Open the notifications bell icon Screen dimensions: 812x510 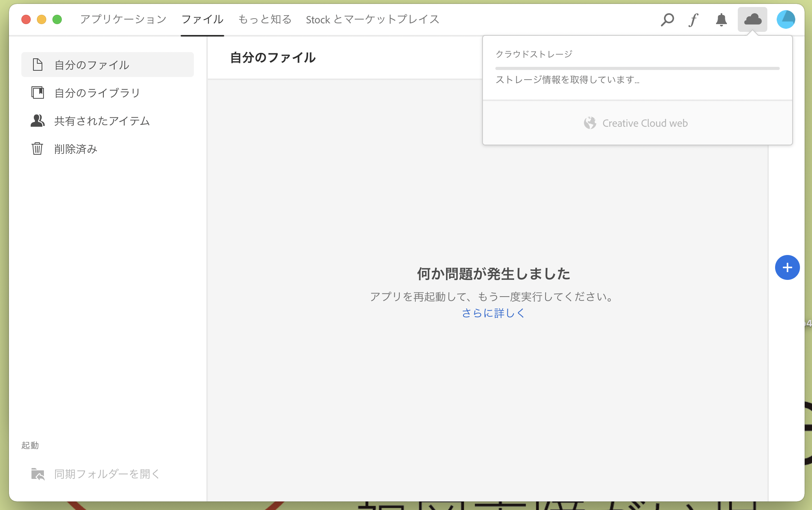pos(721,19)
